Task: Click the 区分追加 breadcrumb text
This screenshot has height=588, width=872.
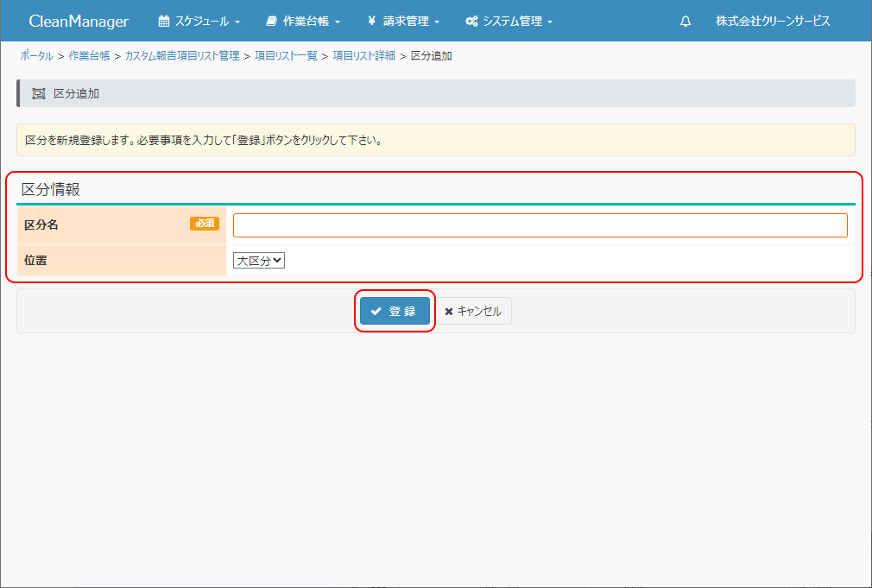Action: coord(431,55)
